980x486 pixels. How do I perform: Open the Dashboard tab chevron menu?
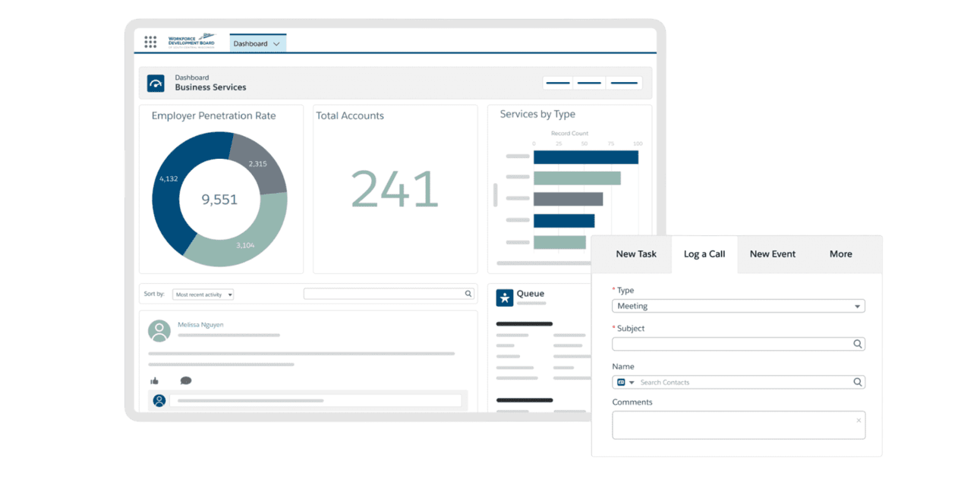(x=276, y=44)
